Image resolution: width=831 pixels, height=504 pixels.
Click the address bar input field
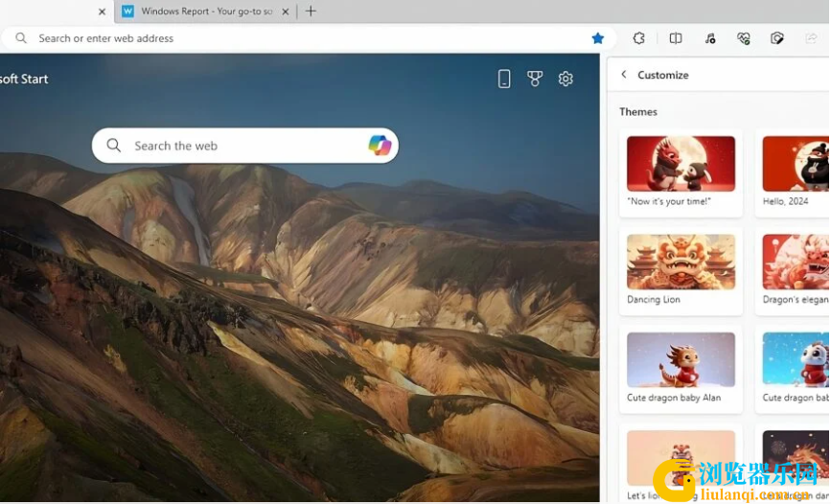coord(308,38)
